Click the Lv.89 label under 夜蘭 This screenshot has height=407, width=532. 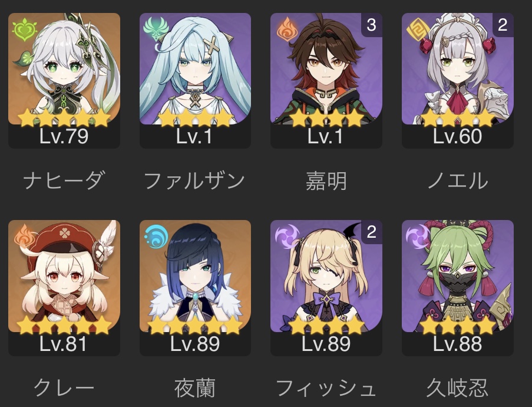pyautogui.click(x=195, y=343)
